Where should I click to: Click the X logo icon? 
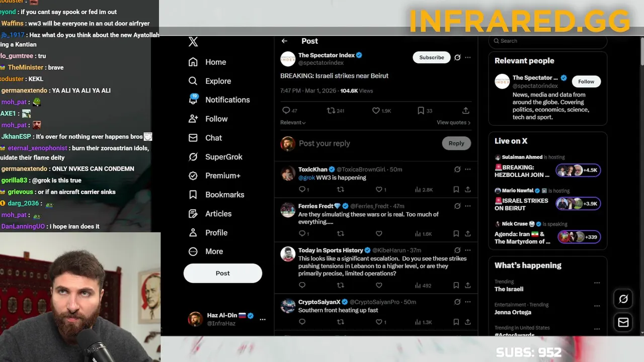click(x=193, y=42)
